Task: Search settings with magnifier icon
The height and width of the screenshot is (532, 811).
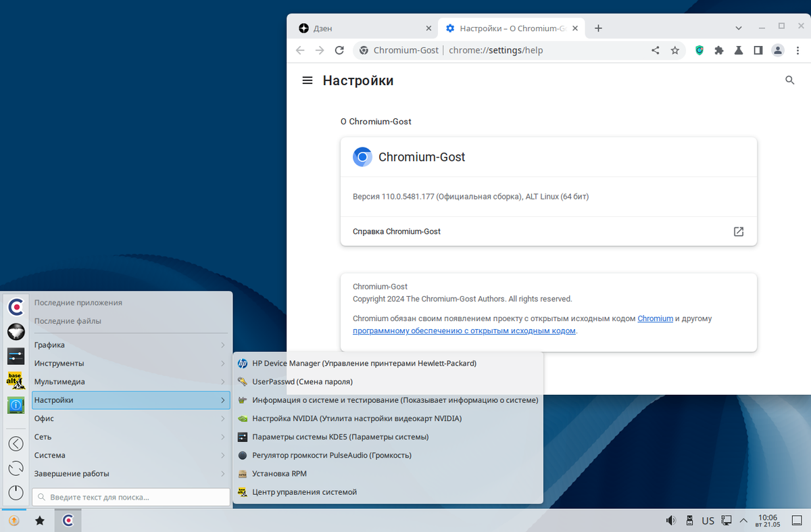Action: click(x=790, y=80)
